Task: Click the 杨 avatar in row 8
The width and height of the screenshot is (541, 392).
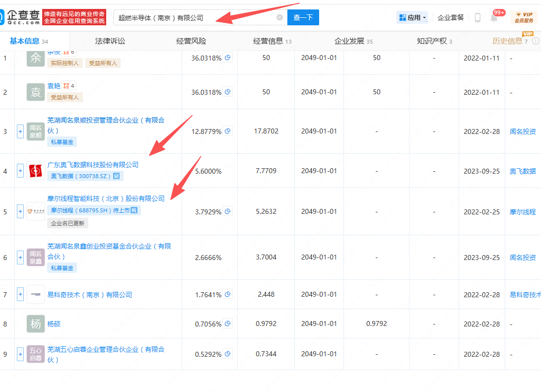Action: click(x=36, y=324)
